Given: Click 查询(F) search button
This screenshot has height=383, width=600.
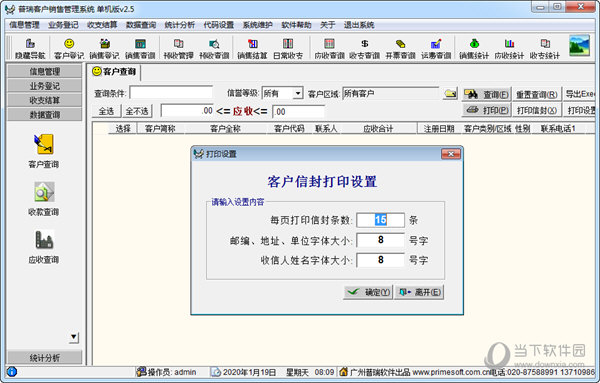Looking at the screenshot, I should coord(486,94).
